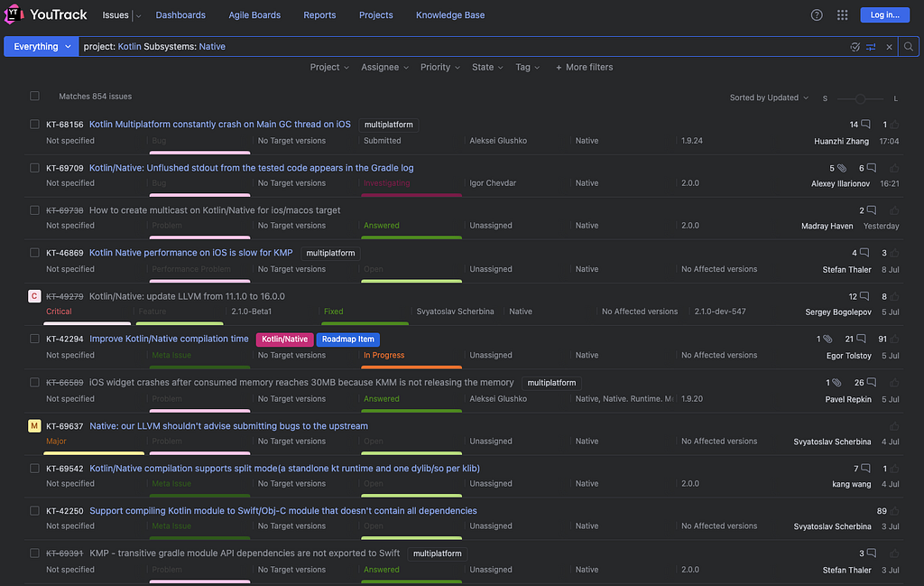Click the Log in button
Screen dimensions: 924x586
[x=884, y=14]
